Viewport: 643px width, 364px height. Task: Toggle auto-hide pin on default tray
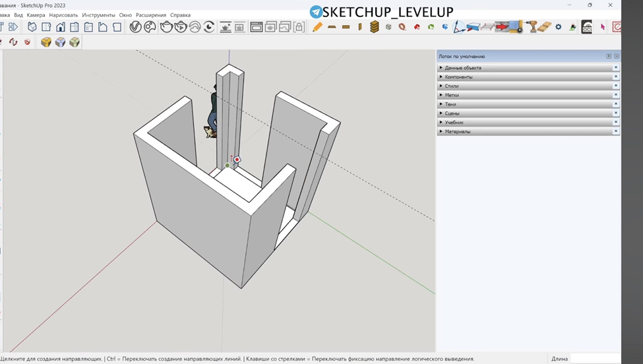coord(609,56)
